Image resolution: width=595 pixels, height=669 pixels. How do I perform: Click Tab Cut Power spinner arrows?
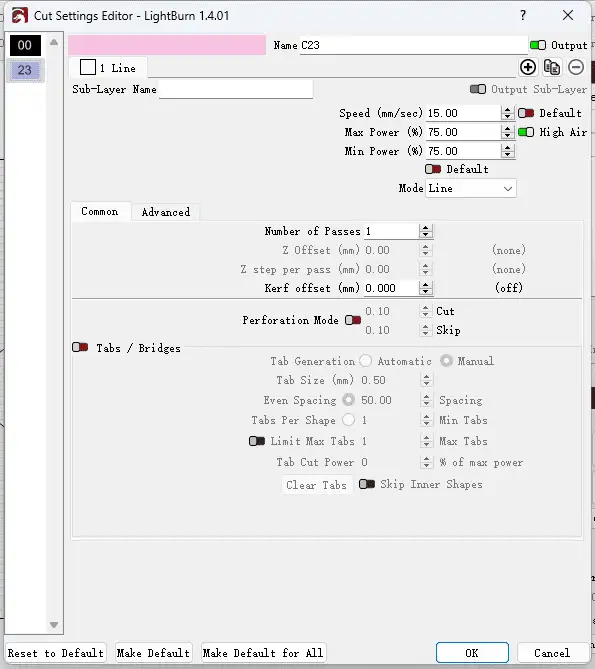point(427,462)
